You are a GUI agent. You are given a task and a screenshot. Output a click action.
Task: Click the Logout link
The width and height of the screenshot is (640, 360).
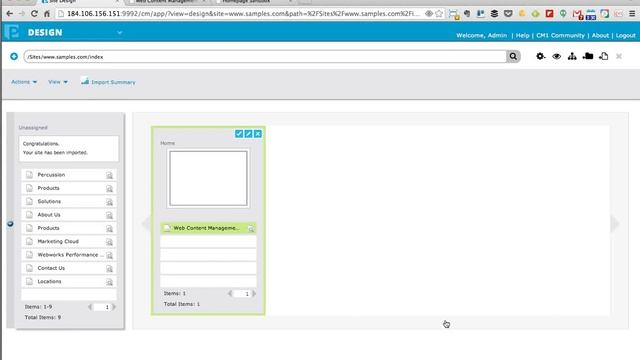point(626,36)
